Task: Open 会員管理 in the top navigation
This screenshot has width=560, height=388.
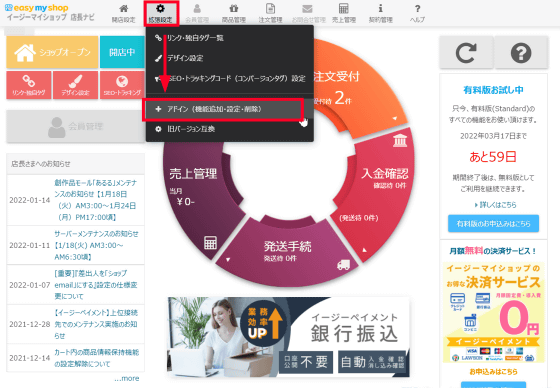Action: click(x=197, y=14)
